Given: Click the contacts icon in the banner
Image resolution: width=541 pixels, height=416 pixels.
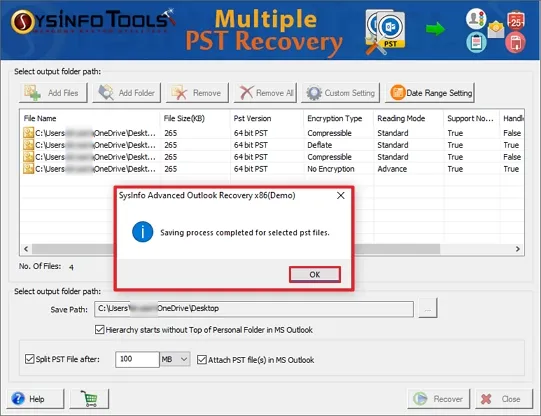Looking at the screenshot, I should [476, 19].
